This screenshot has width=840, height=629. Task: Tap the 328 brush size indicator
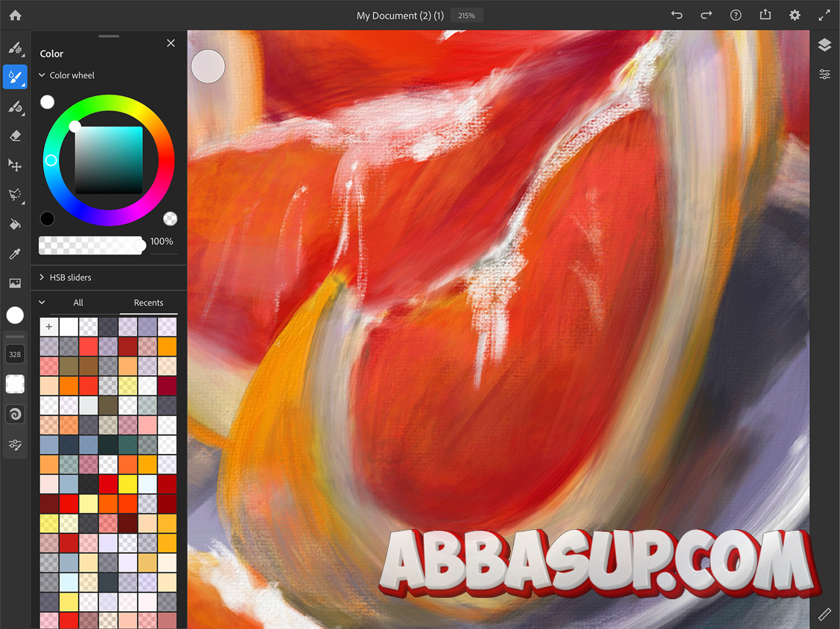(15, 354)
